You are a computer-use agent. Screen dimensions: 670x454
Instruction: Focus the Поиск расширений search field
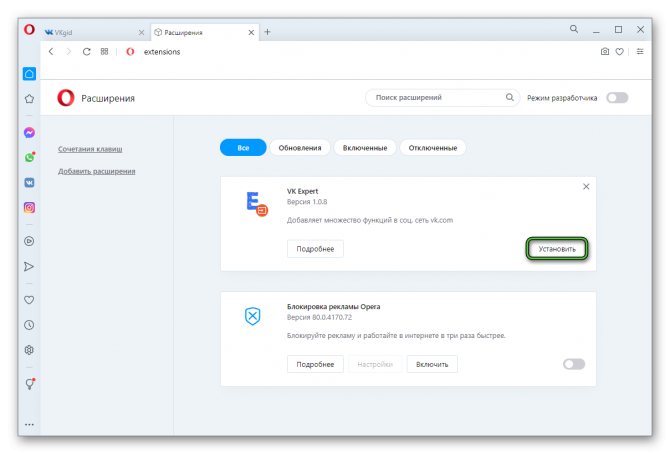(x=442, y=97)
